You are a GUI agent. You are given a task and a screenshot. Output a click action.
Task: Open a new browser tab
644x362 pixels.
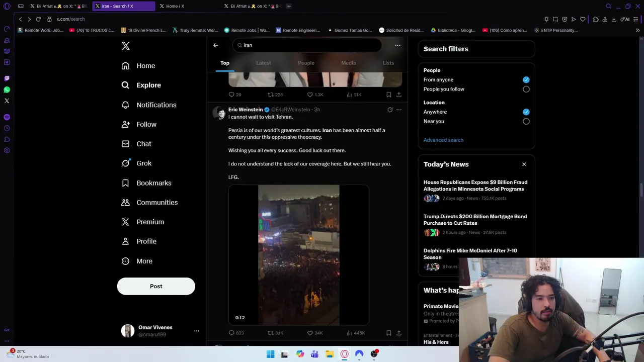[289, 6]
